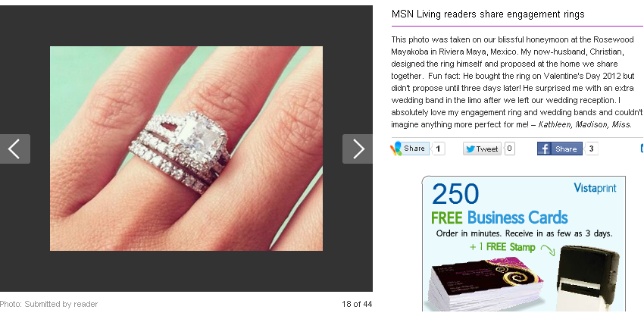
Task: Click the MSN butterfly share icon
Action: pos(396,149)
